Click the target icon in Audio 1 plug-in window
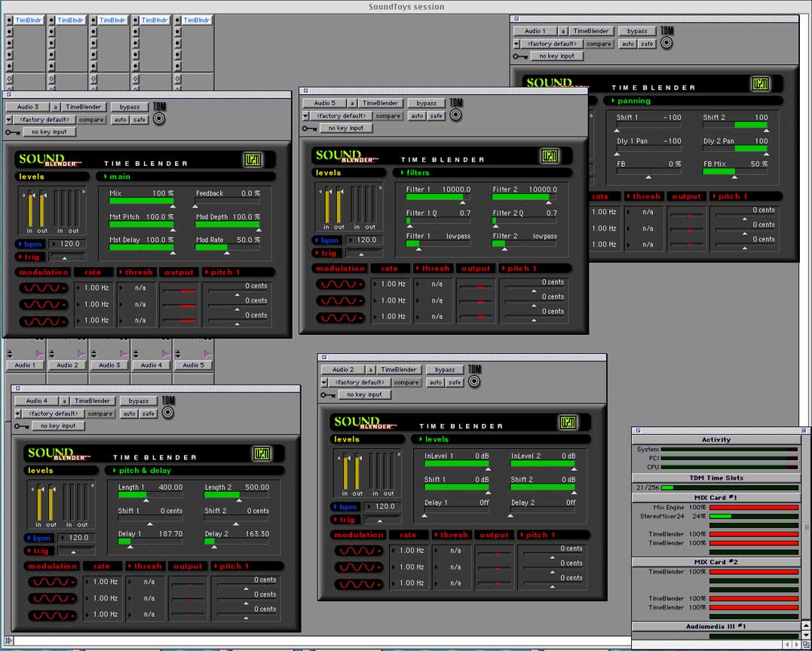Viewport: 812px width, 651px height. [x=666, y=43]
